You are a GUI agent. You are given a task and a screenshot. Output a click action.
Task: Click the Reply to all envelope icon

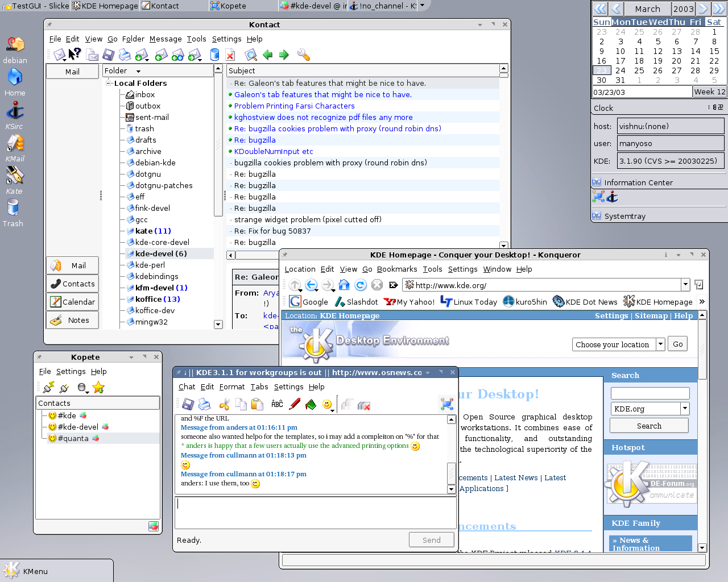177,55
